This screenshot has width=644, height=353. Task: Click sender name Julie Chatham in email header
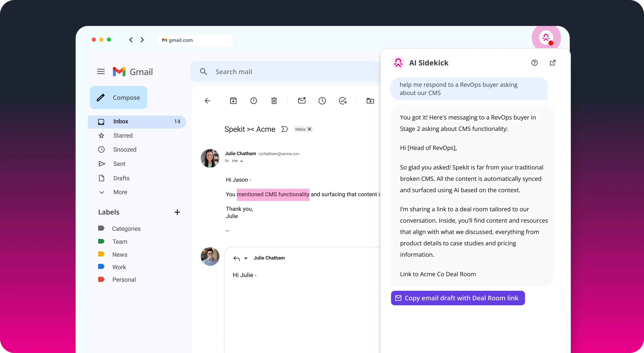(240, 154)
